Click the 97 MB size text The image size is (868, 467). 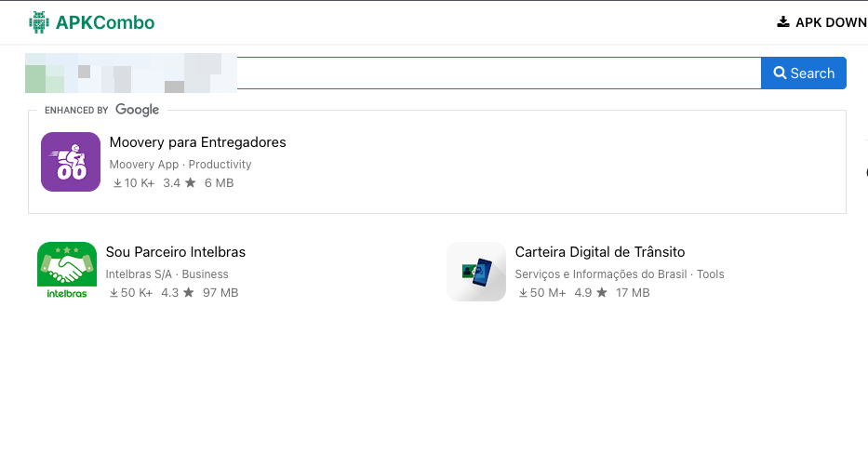point(220,293)
